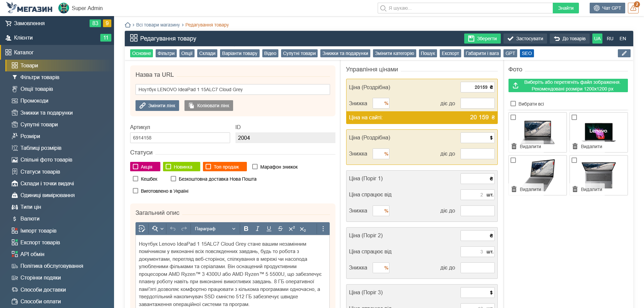644x308 pixels.
Task: Open the Склади tab
Action: point(207,53)
